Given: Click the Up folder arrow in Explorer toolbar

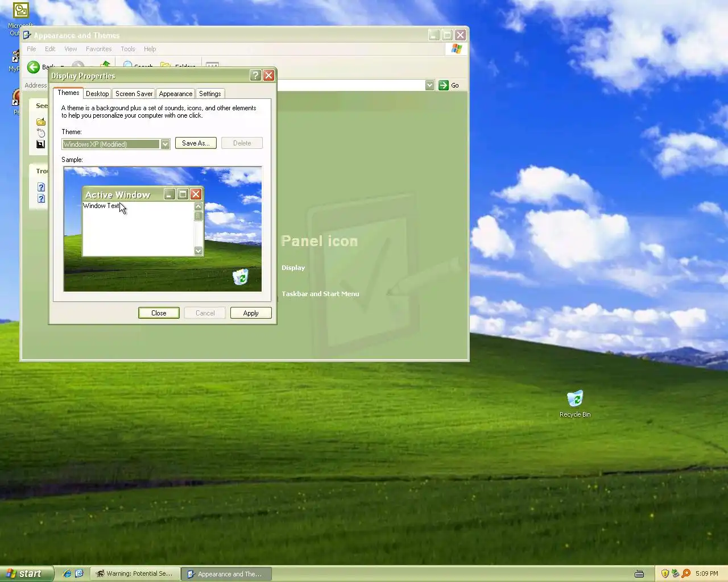Looking at the screenshot, I should click(105, 65).
